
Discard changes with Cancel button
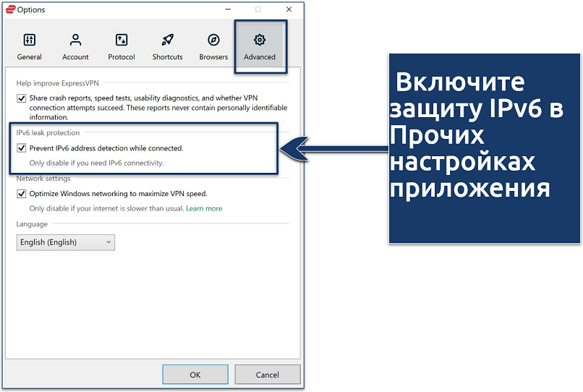(268, 375)
